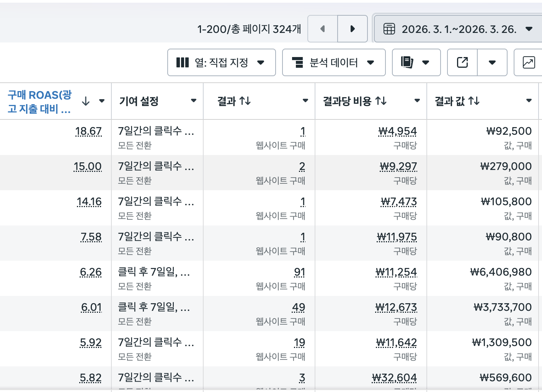
Task: Open the chart view icon
Action: (529, 62)
